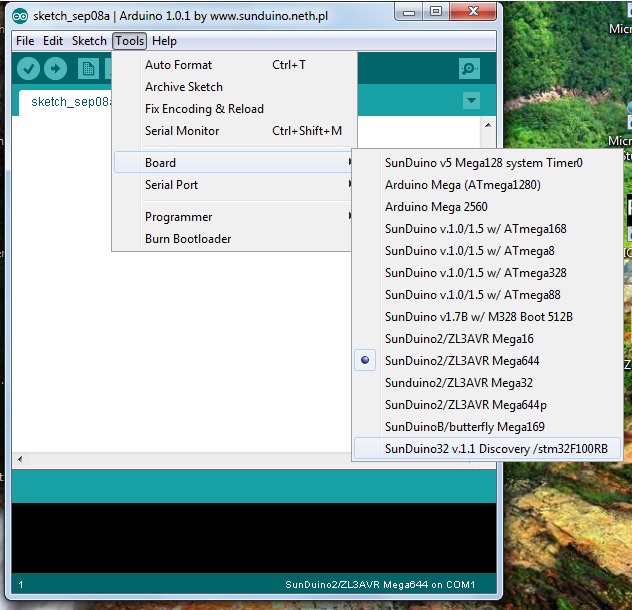
Task: Select SunDuino2/ZL3AVR Mega16 board
Action: coord(487,339)
